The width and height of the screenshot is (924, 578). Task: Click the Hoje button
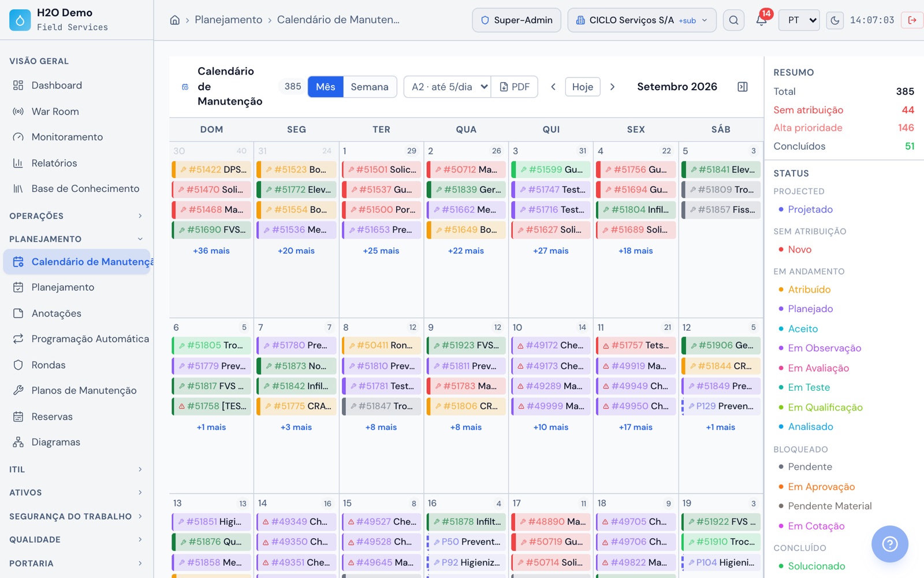pyautogui.click(x=583, y=87)
